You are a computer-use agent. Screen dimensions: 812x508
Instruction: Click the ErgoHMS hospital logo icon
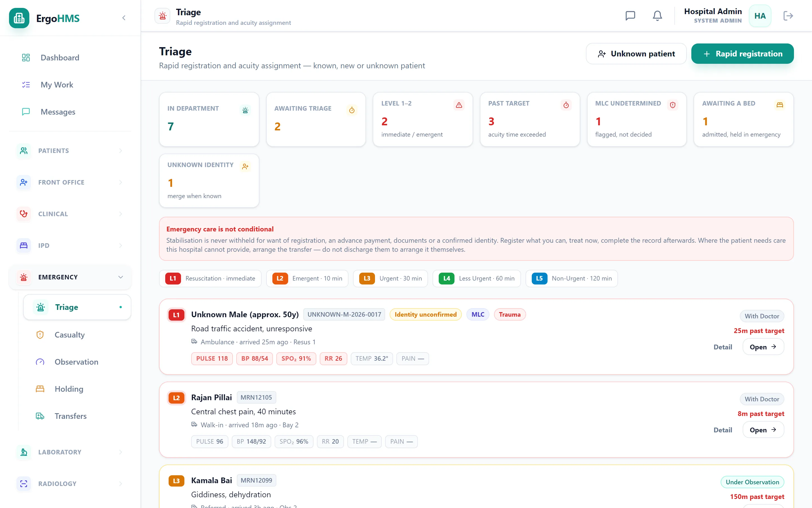click(19, 18)
